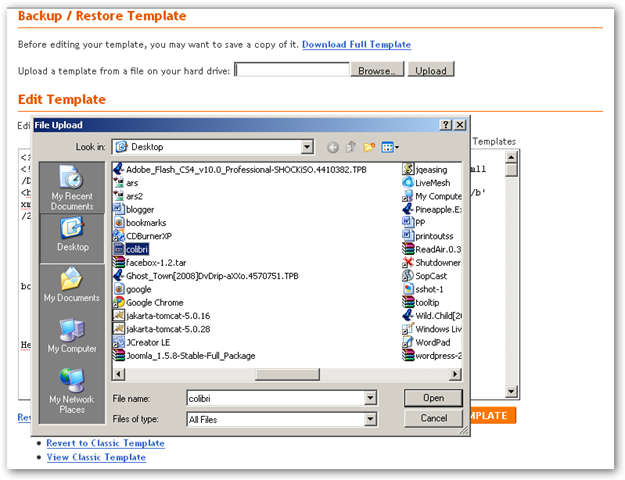Open My Recent Documents in places bar
Viewport: 625px width, 480px height.
[72, 188]
